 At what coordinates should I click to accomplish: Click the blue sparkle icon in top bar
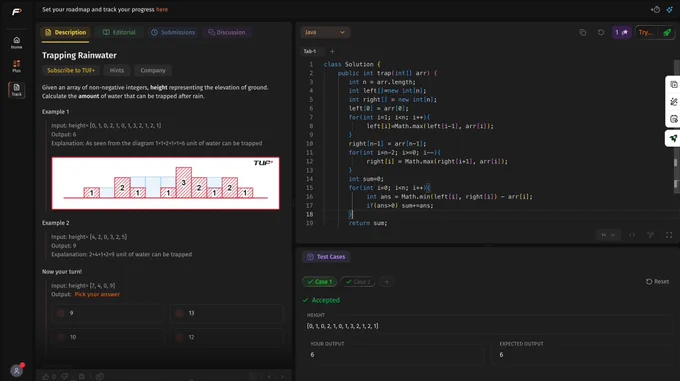(x=670, y=10)
